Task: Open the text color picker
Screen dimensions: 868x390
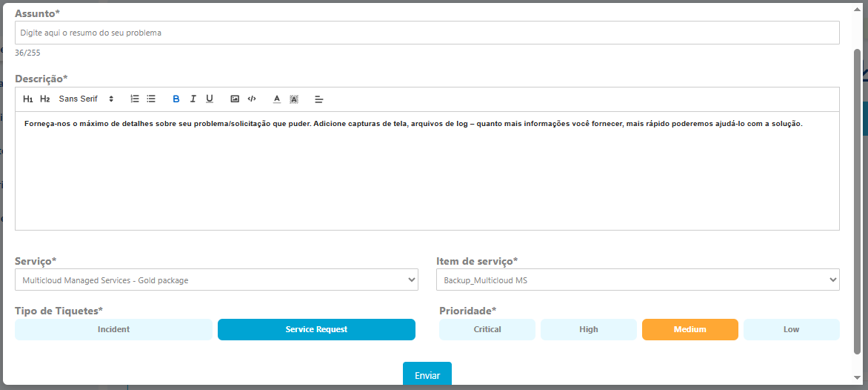Action: (277, 99)
